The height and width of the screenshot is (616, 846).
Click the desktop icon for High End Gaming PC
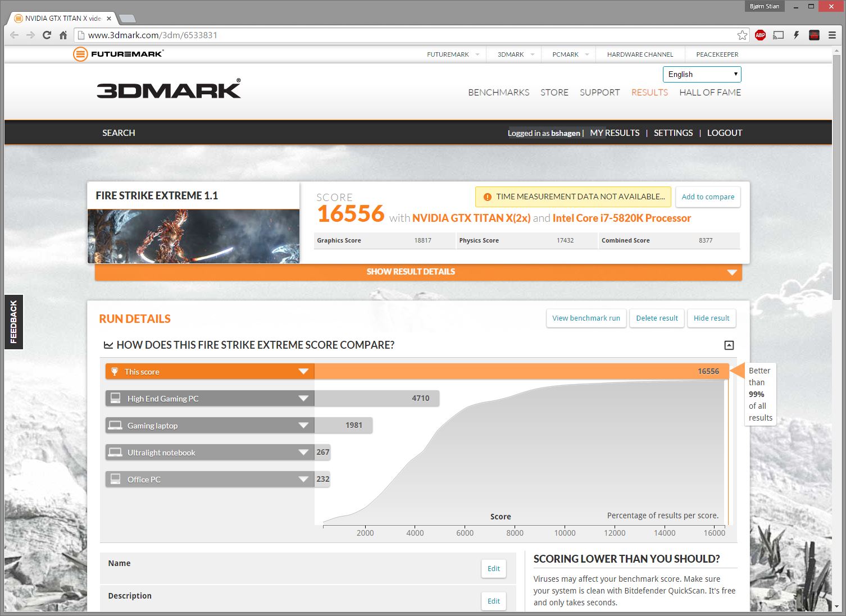(x=116, y=398)
